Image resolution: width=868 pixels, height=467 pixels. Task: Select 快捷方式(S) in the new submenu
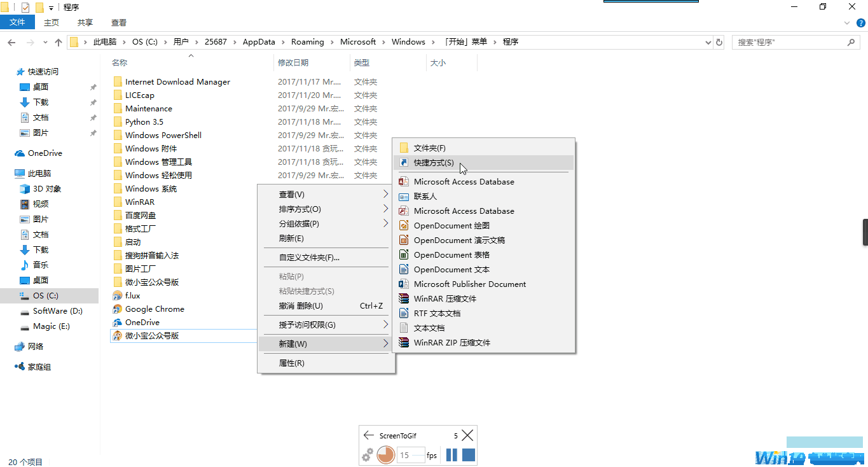(434, 163)
